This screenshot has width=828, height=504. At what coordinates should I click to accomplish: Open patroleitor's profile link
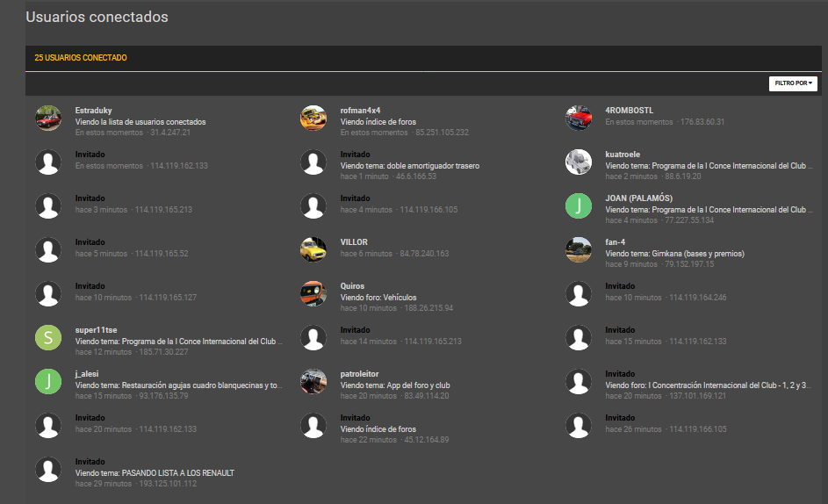coord(360,373)
